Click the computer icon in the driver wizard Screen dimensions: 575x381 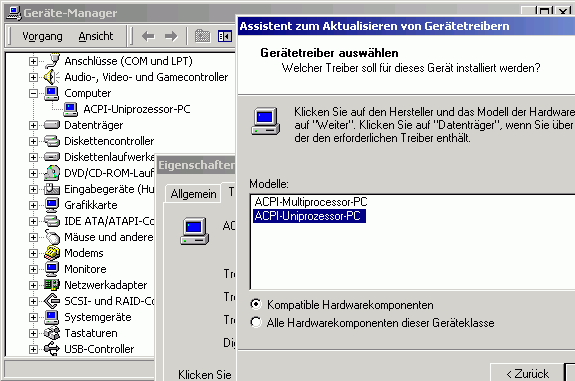pyautogui.click(x=265, y=121)
